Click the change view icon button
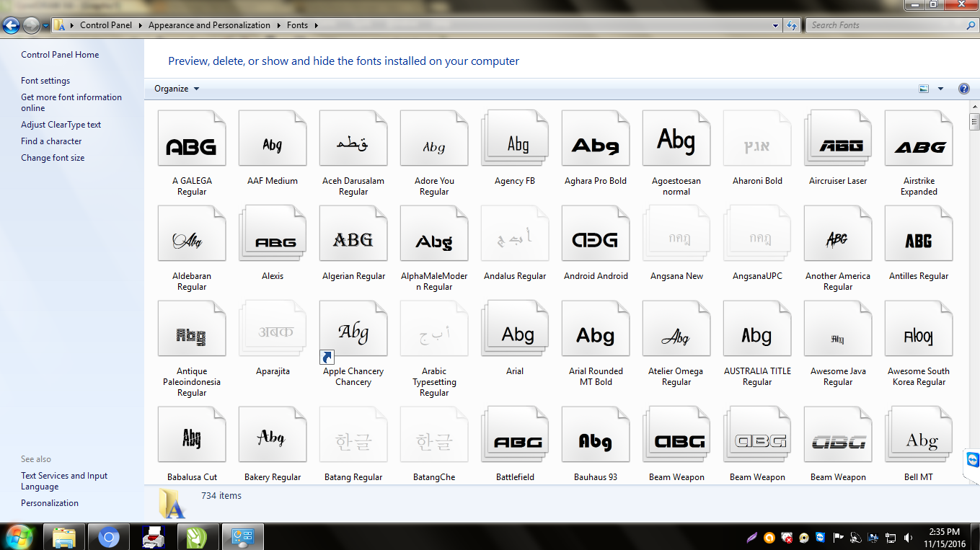980x550 pixels. tap(924, 89)
